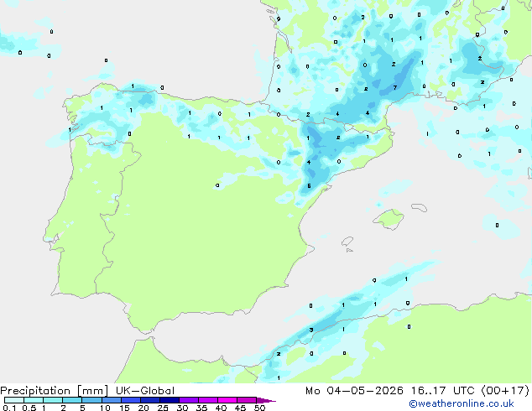
Task: Click the Mallorca island outline on map
Action: tap(389, 219)
